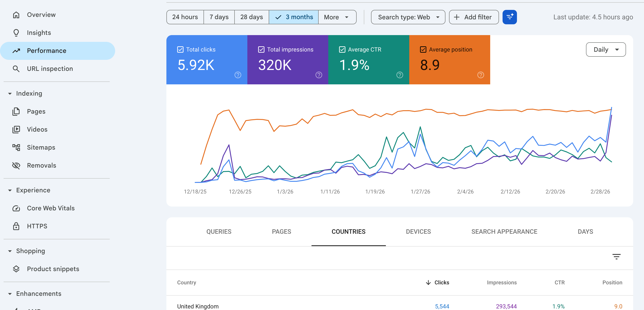Go to Sitemaps via sidebar icon
644x310 pixels.
(16, 147)
